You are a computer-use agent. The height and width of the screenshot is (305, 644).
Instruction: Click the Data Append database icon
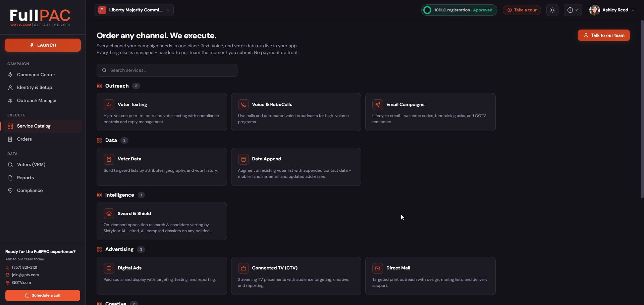point(244,159)
